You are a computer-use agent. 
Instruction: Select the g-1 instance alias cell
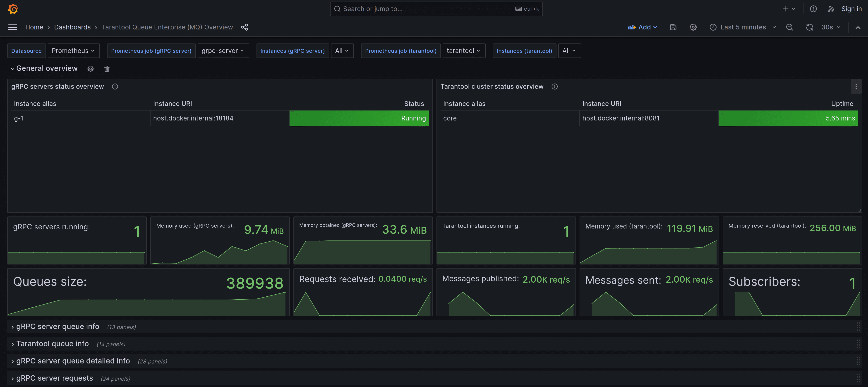pyautogui.click(x=81, y=118)
